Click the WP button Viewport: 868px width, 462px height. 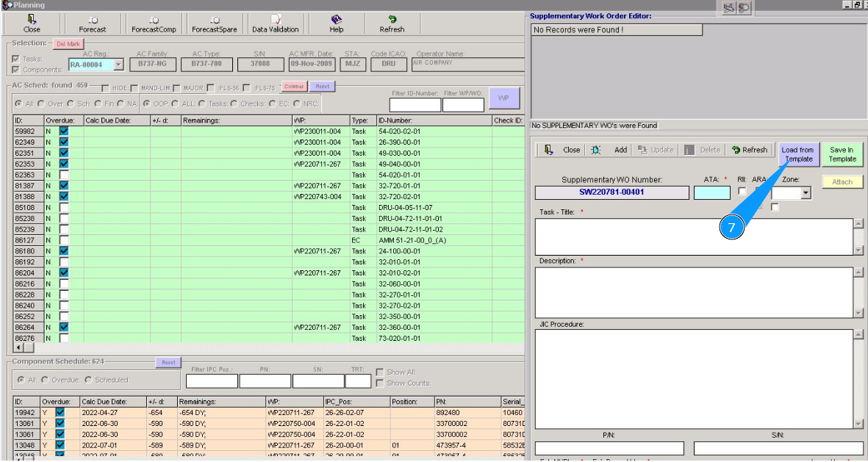tap(503, 98)
